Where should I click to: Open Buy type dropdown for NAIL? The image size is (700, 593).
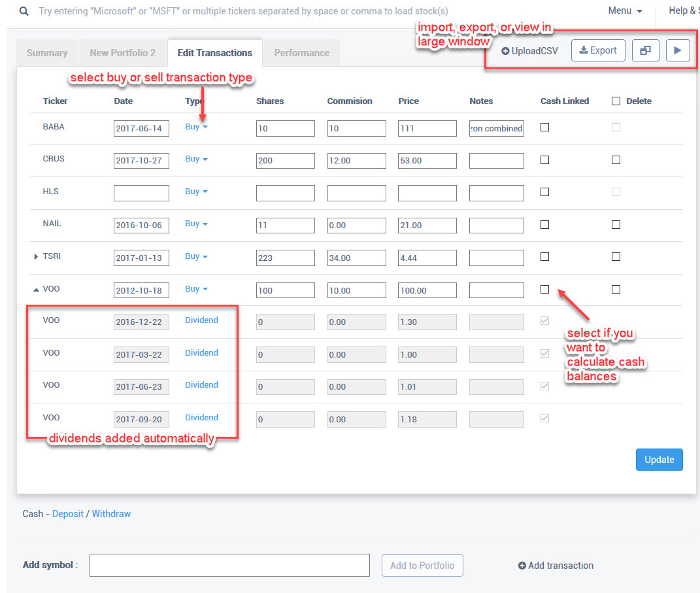pos(196,224)
